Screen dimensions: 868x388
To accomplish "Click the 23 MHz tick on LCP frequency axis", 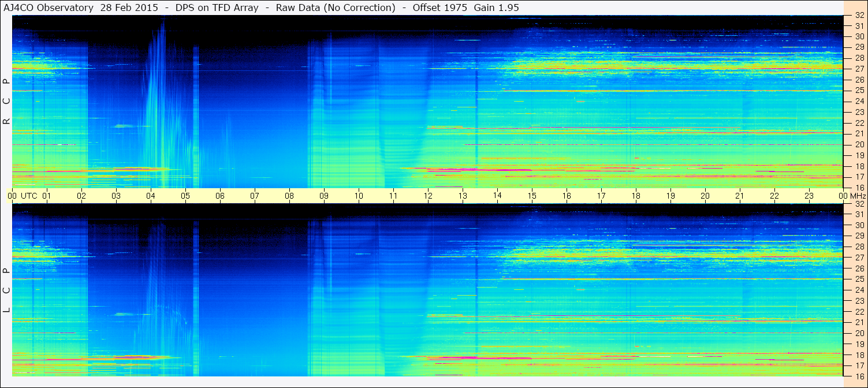I will tap(859, 301).
